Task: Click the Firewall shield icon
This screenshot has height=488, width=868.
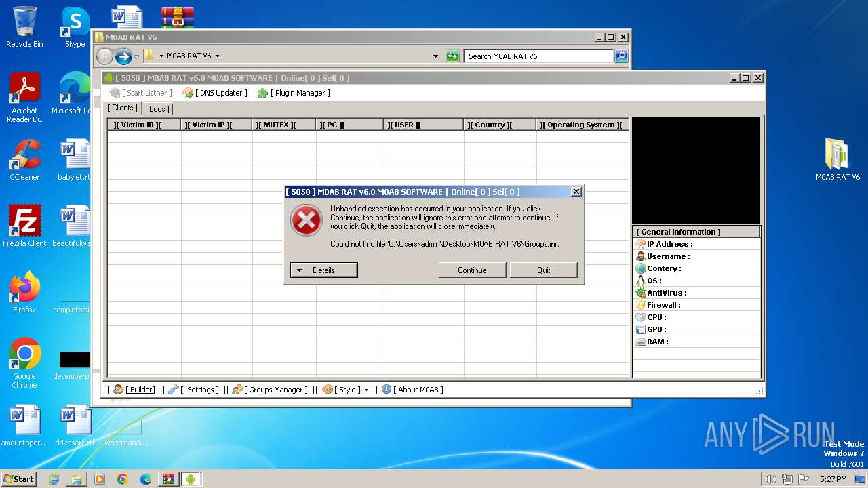Action: pos(641,305)
